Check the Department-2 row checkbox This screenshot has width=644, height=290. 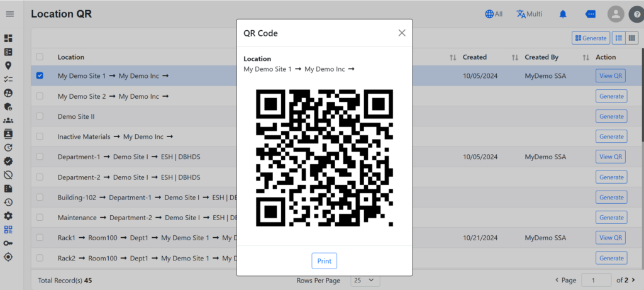point(40,177)
